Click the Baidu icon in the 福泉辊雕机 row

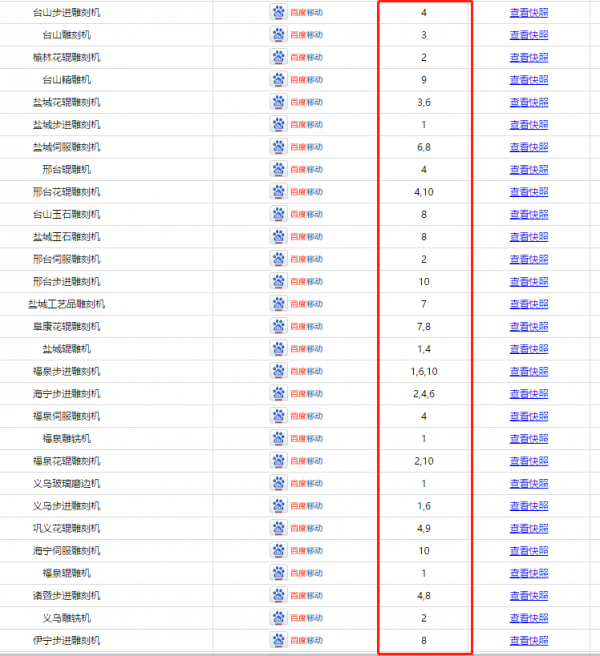pyautogui.click(x=278, y=573)
